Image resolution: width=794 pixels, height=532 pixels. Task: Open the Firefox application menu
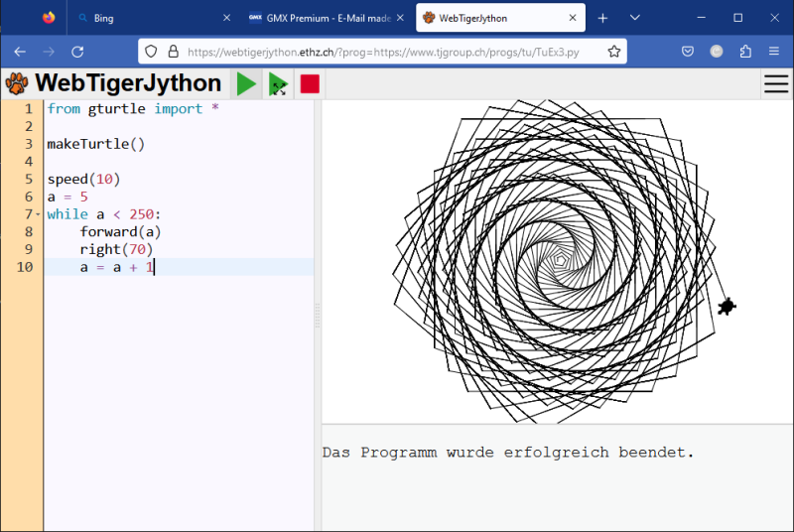[774, 52]
